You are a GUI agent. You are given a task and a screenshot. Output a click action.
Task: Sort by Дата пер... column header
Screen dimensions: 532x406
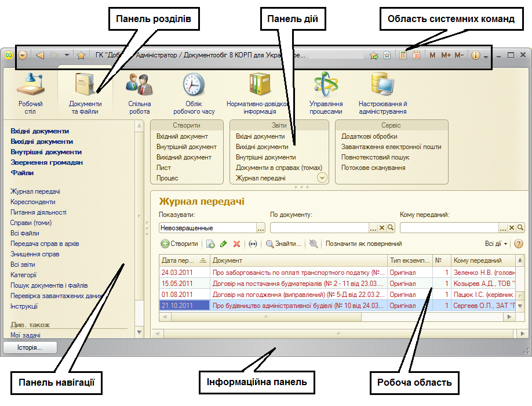(x=184, y=260)
